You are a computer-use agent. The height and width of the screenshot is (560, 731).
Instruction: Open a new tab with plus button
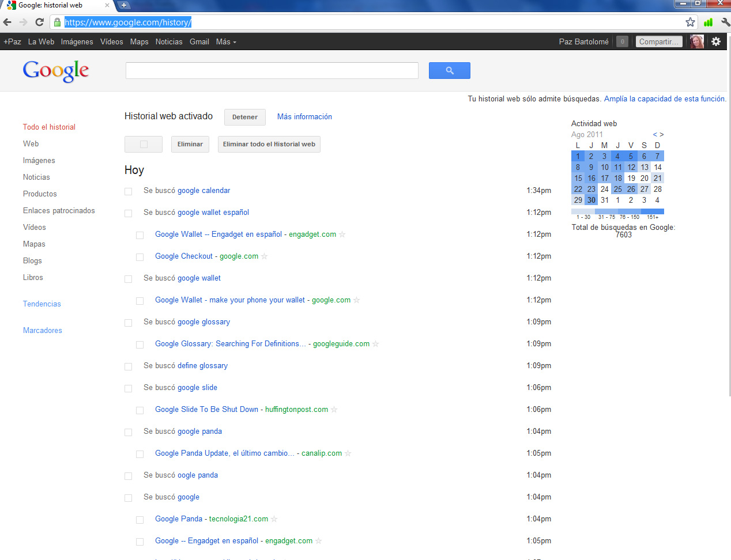click(x=123, y=5)
